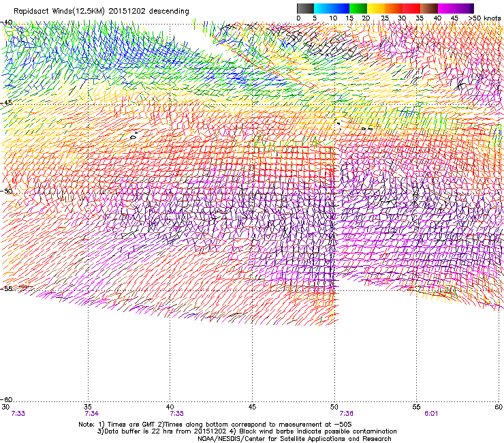
Task: Click the '50' longitude label on bottom axis
Action: (x=334, y=407)
